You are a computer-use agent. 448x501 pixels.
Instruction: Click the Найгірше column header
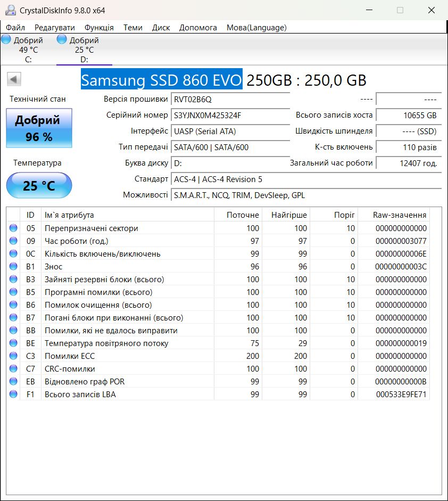point(286,215)
